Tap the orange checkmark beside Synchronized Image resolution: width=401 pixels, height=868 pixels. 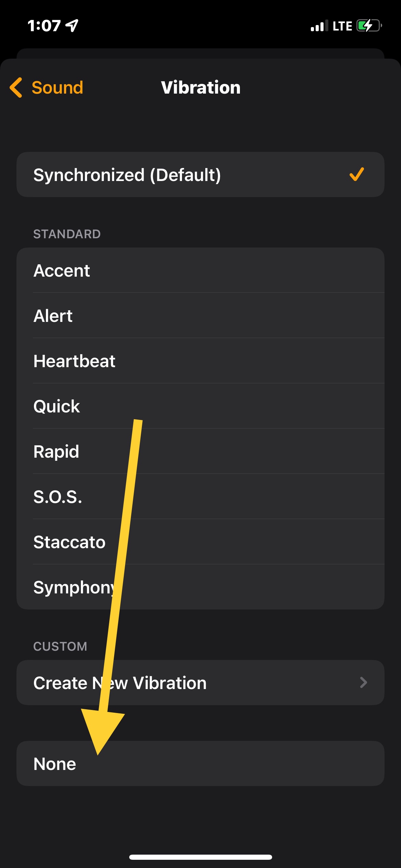(356, 174)
